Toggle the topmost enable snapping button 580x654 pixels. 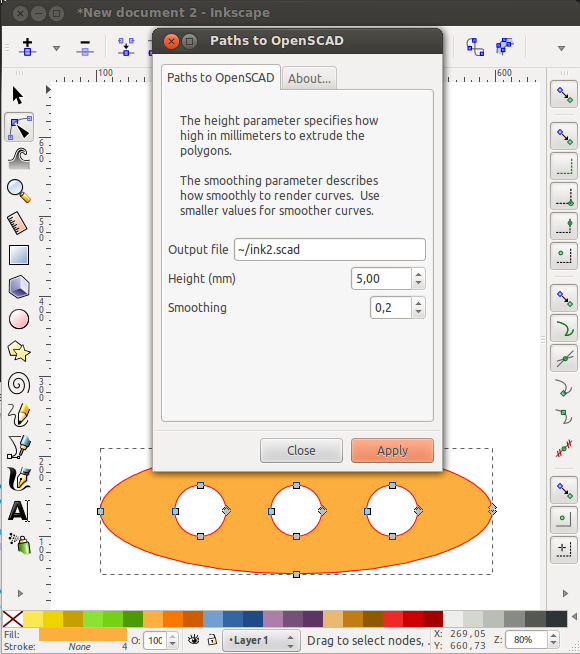coord(564,95)
